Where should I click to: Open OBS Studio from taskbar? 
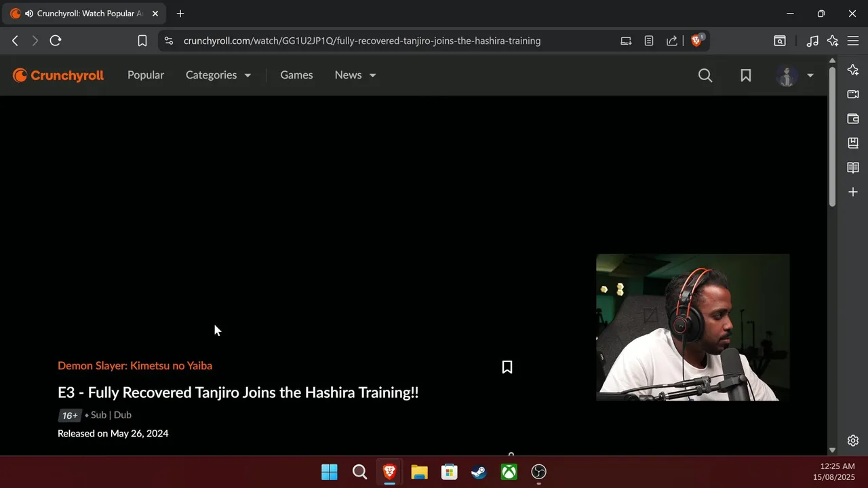point(539,472)
